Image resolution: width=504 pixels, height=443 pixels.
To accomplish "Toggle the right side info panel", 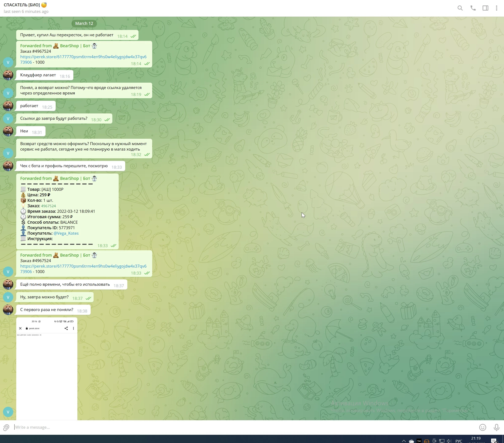I will 485,8.
